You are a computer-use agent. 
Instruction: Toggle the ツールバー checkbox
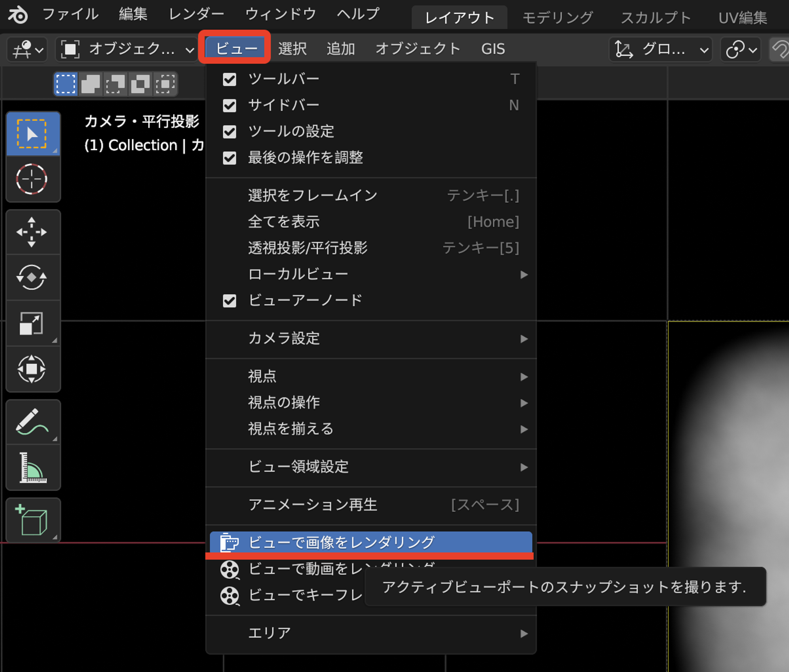(x=230, y=79)
